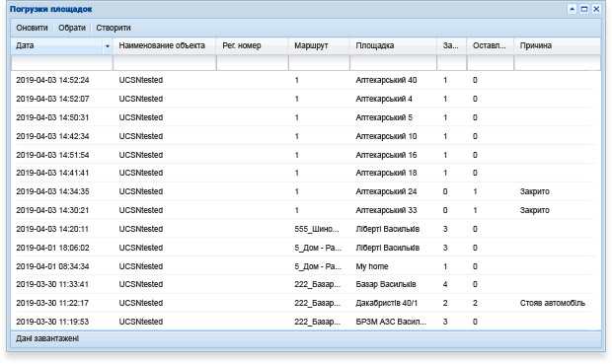This screenshot has height=364, width=612.
Task: Focus the Рег. номер filter field
Action: pyautogui.click(x=253, y=63)
